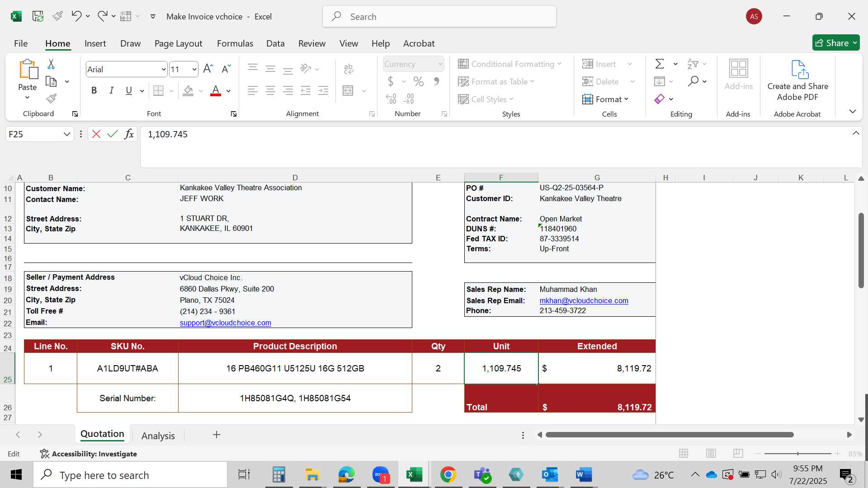Switch to the Data tab
The width and height of the screenshot is (868, 488).
pos(275,43)
